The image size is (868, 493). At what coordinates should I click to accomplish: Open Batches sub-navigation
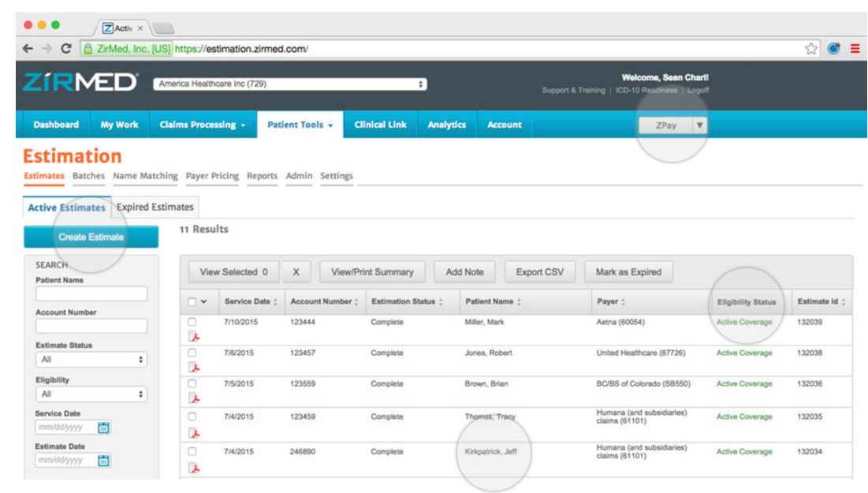(88, 176)
